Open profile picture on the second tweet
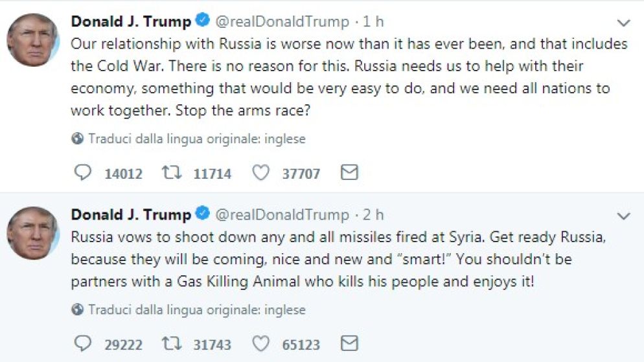The width and height of the screenshot is (644, 362). click(x=32, y=232)
